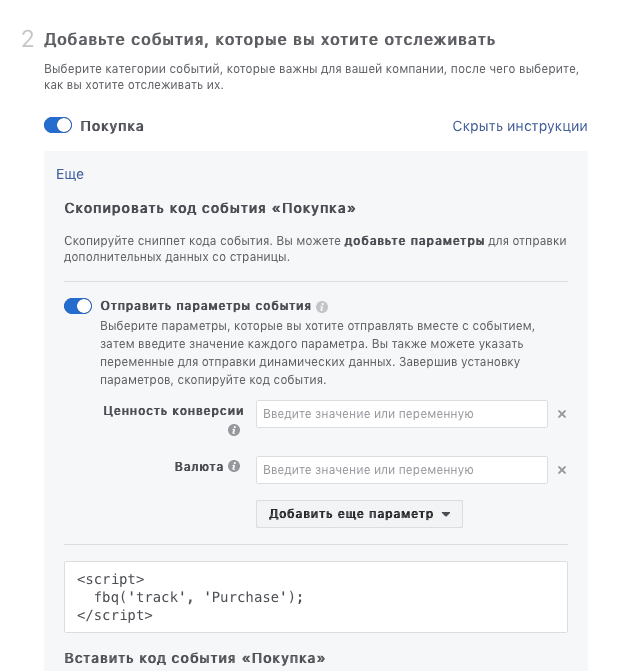Open the Еще link

[x=70, y=174]
